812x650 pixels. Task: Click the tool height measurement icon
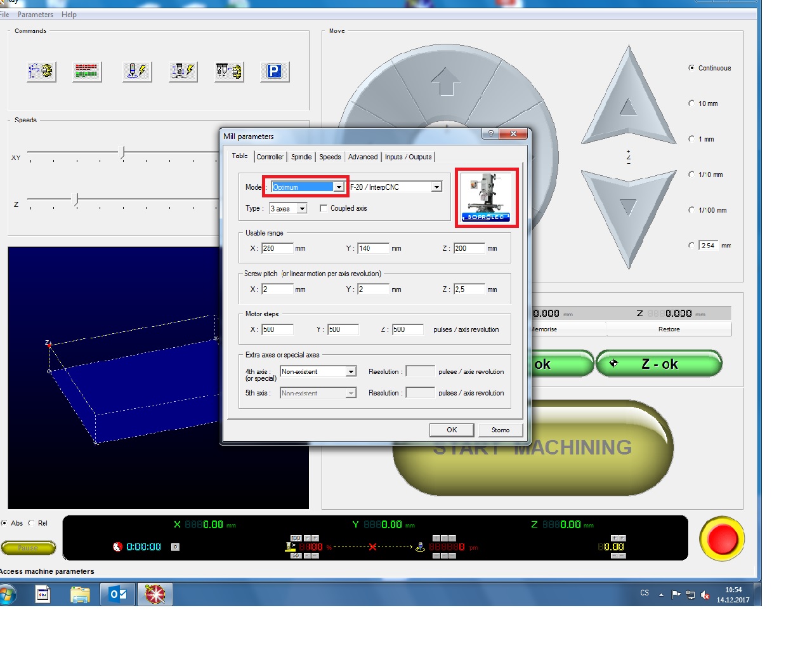click(183, 71)
